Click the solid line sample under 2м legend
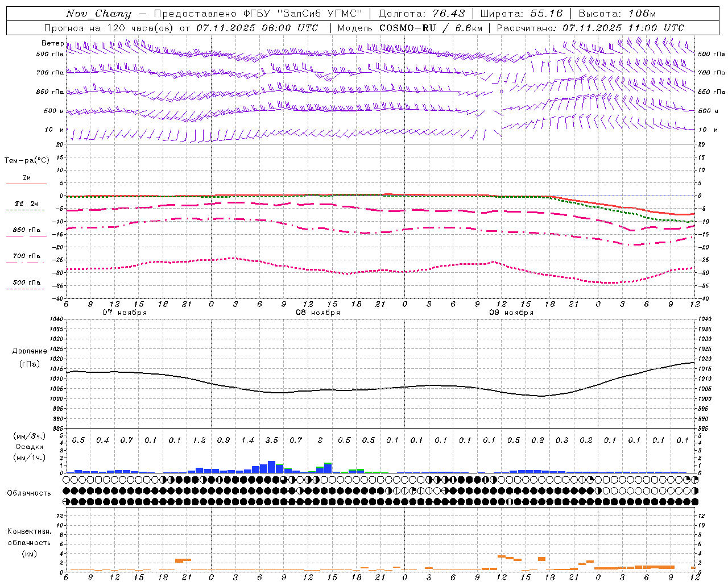This screenshot has height=582, width=728. 26,184
